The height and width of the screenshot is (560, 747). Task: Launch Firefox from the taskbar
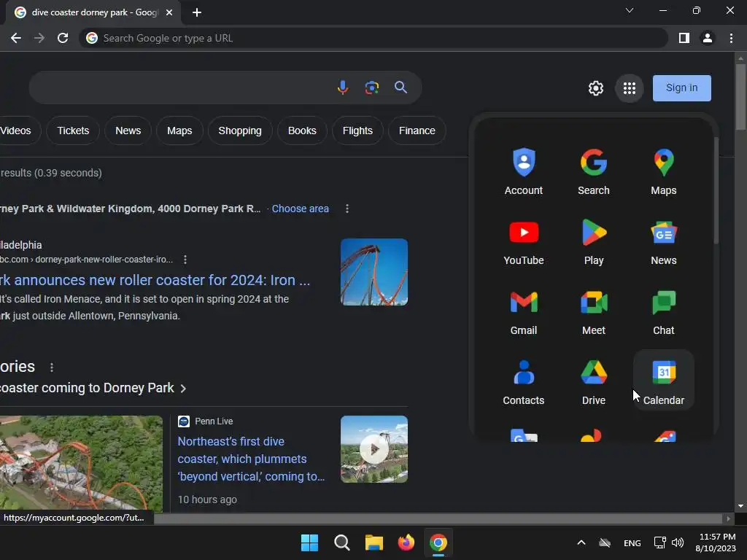[406, 542]
